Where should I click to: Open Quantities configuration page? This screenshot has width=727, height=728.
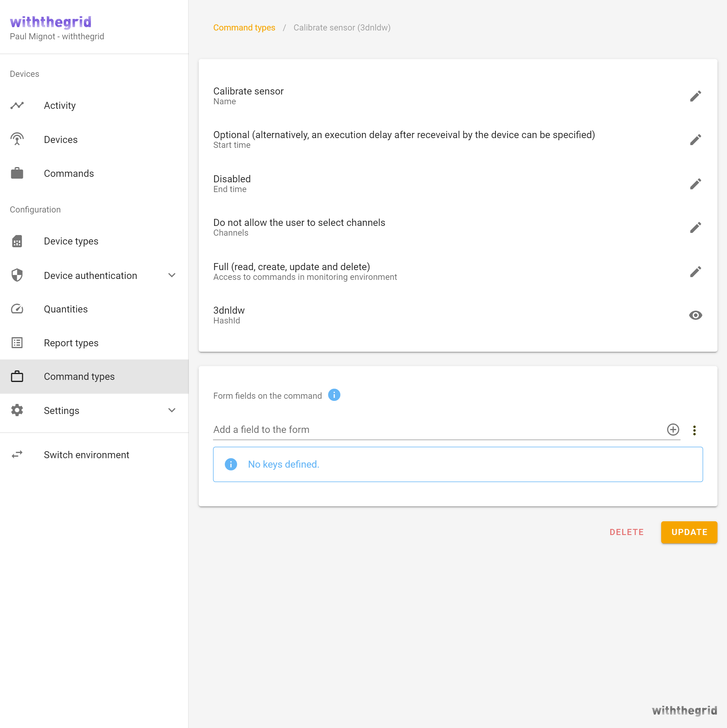point(66,309)
